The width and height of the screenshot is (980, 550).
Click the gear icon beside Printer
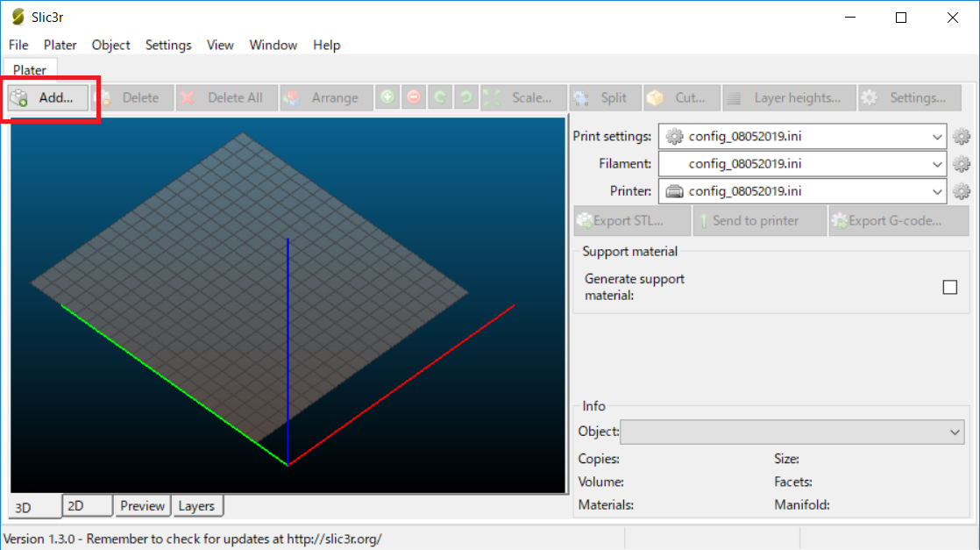tap(962, 191)
